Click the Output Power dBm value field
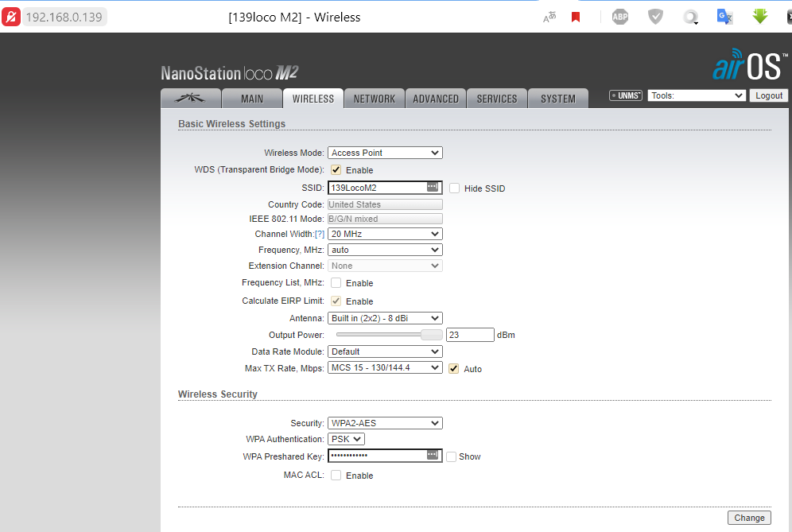792x532 pixels. tap(470, 335)
